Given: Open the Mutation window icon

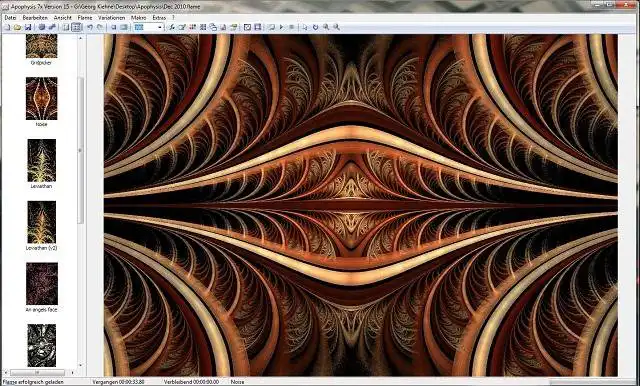Looking at the screenshot, I should pos(203,27).
